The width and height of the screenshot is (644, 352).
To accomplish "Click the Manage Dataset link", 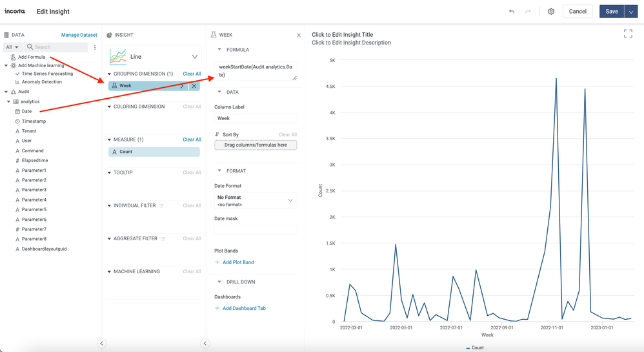I will (79, 35).
